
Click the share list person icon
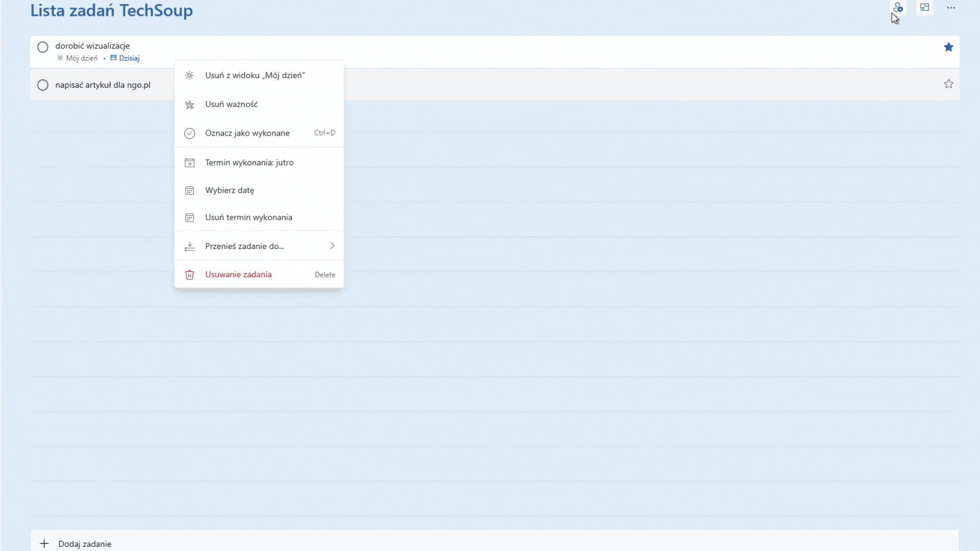click(898, 7)
